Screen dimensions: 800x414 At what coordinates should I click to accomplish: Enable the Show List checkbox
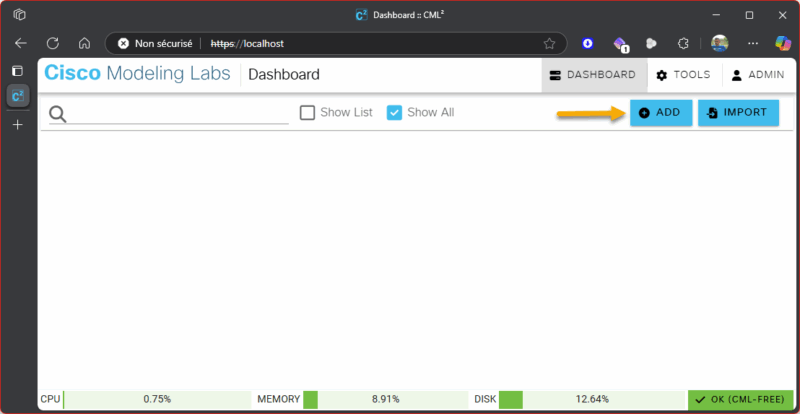(307, 112)
